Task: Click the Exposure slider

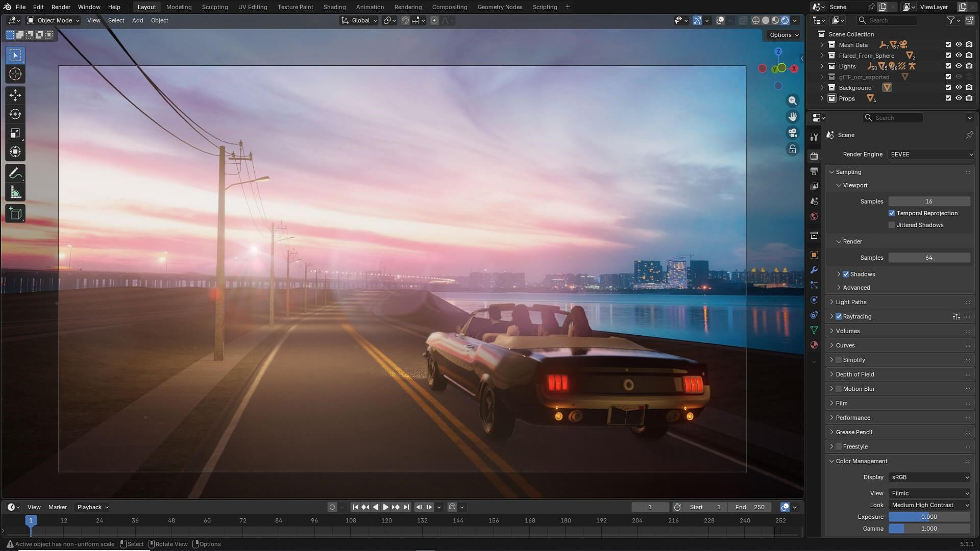Action: 929,517
